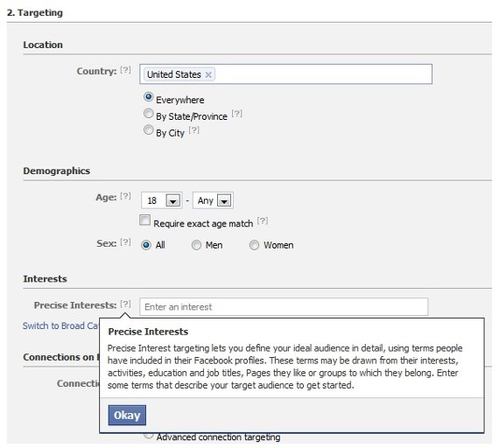The width and height of the screenshot is (499, 448).
Task: Open the minimum age dropdown showing 18
Action: [x=162, y=200]
